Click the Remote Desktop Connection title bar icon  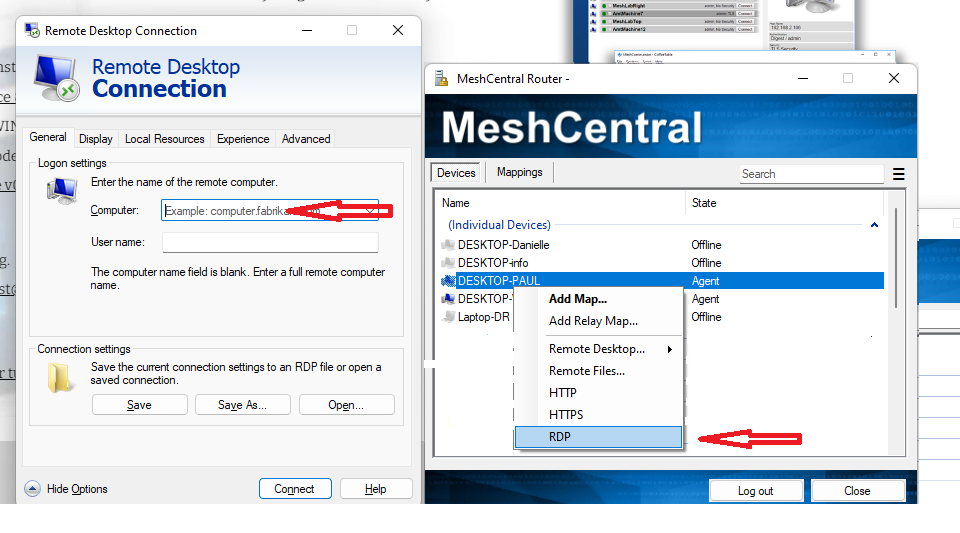click(32, 30)
